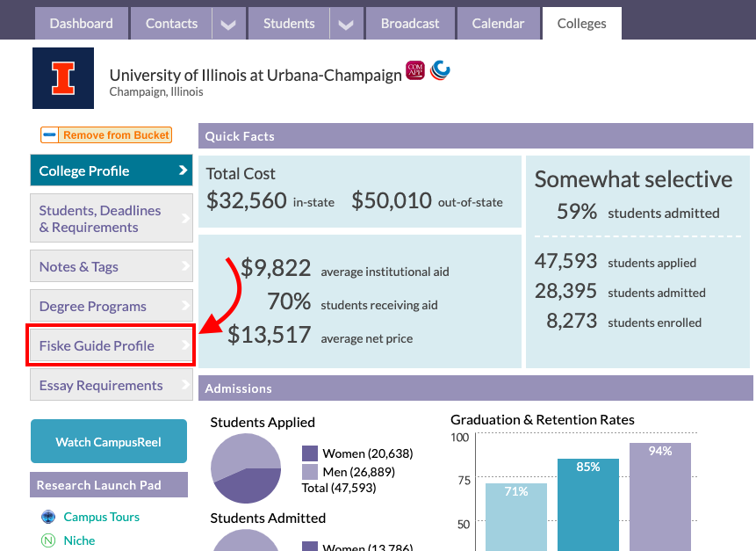Click the Graduation & Retention Rates title
Viewport: 756px width, 551px height.
coord(543,420)
